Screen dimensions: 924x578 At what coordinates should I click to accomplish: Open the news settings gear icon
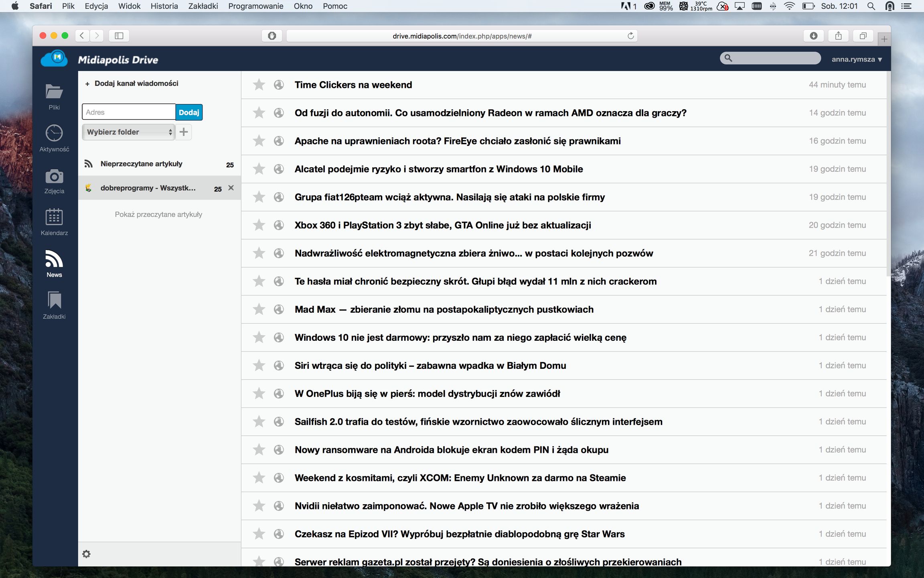86,554
